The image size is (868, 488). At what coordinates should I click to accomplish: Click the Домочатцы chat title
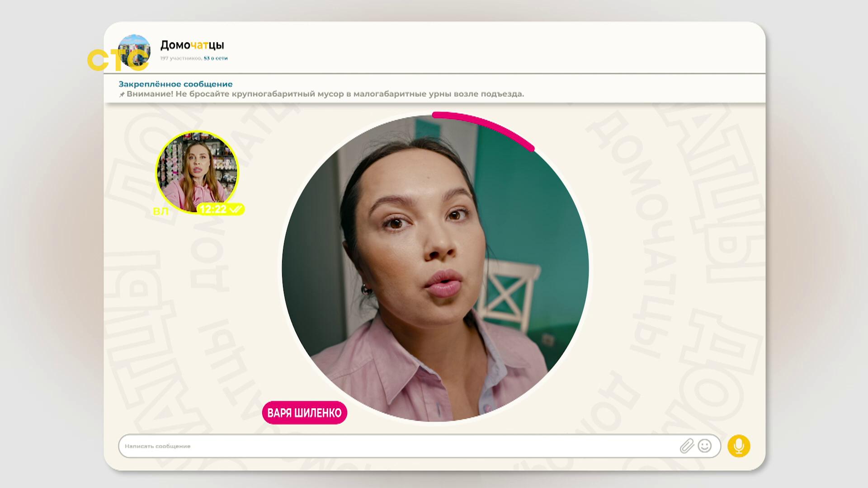coord(192,45)
